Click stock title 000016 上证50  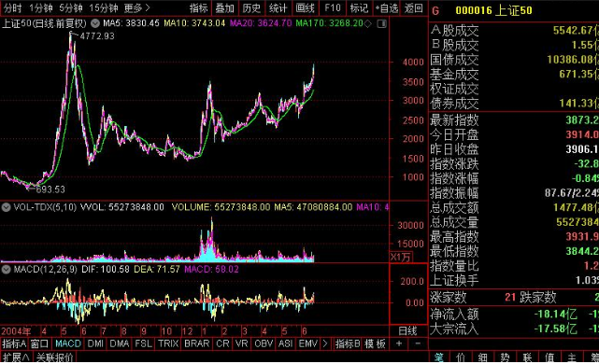pos(493,10)
